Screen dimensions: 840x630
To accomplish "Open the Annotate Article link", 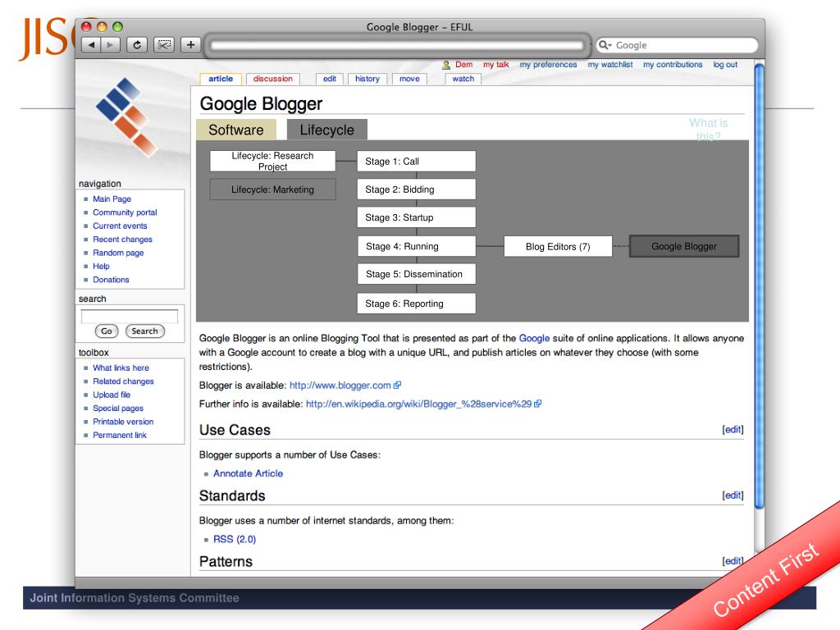I will (248, 473).
